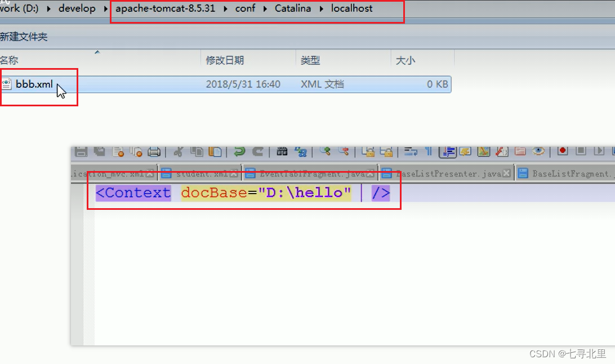Viewport: 615px width, 364px height.
Task: Click the apache-tomcat-8.5.31 breadcrumb segment
Action: 165,8
